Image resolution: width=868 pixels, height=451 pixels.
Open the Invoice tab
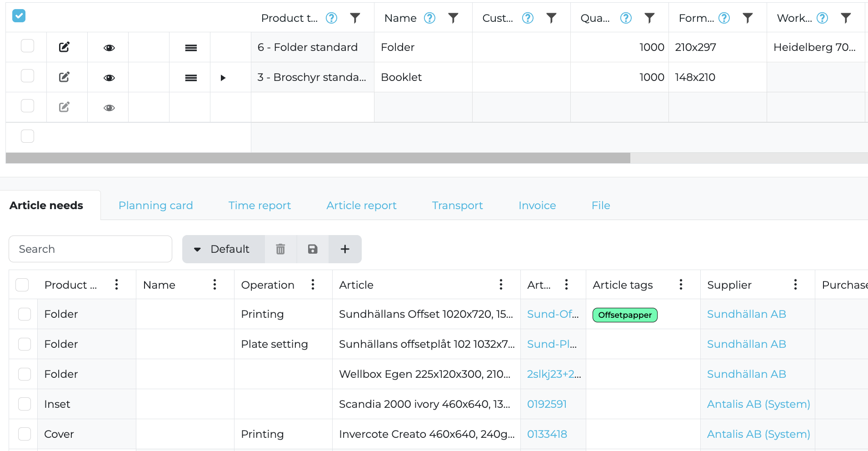[537, 205]
